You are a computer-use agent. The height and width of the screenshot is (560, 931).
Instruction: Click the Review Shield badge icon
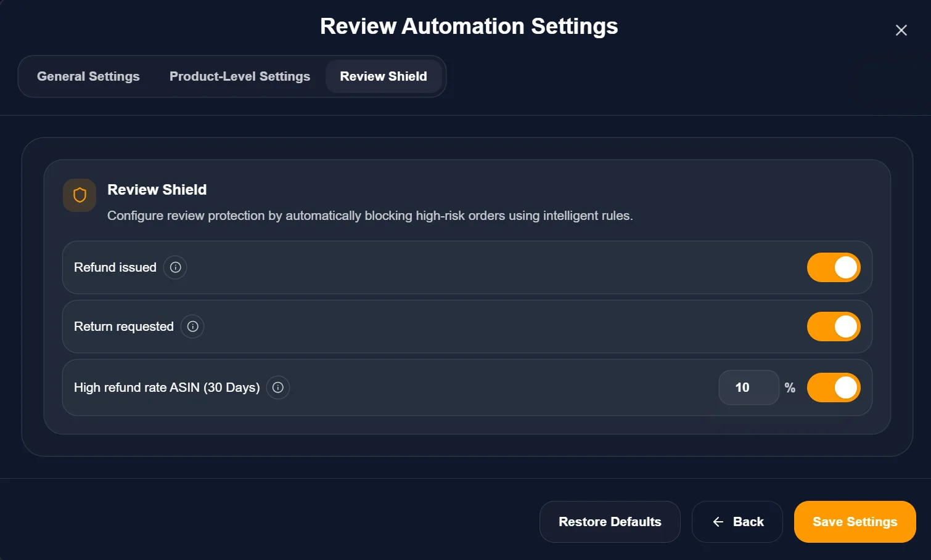pos(80,195)
